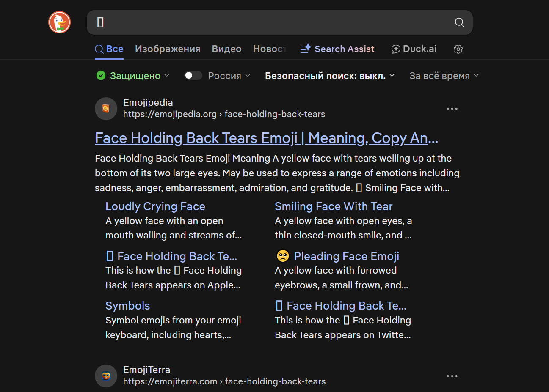
Task: Click the snippet text 'Face Holding Back Tears Emoji Meaning'
Action: click(x=182, y=158)
